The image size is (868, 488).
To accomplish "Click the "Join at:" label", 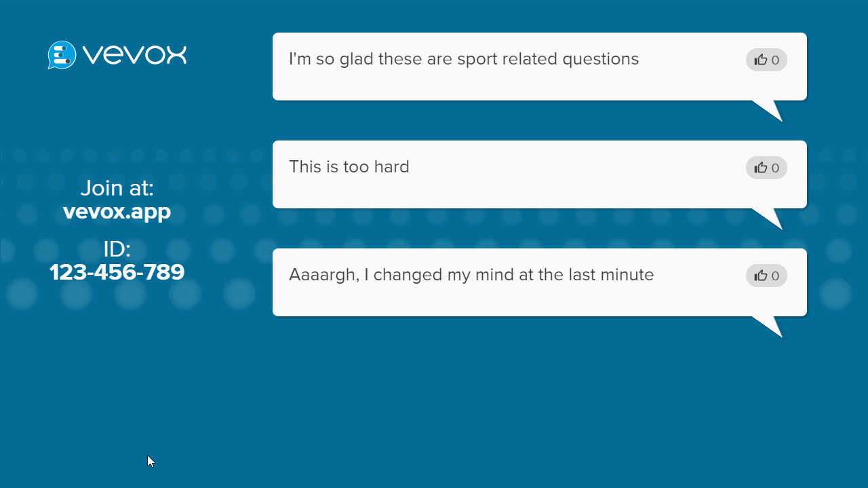I will pyautogui.click(x=117, y=188).
